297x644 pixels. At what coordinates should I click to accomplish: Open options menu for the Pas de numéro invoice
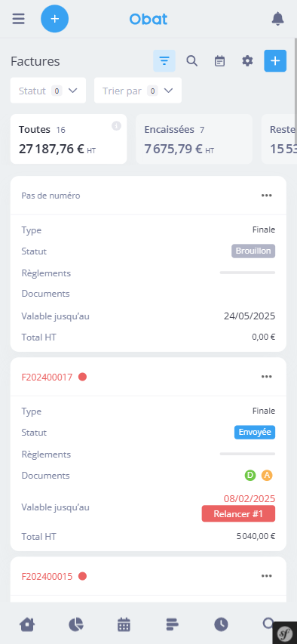pos(267,196)
